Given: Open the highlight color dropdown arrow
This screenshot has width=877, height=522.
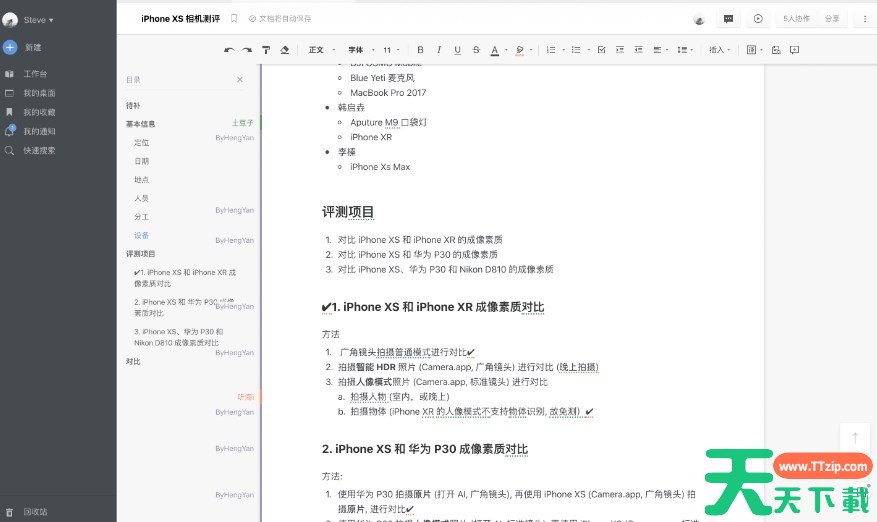Looking at the screenshot, I should pyautogui.click(x=531, y=50).
